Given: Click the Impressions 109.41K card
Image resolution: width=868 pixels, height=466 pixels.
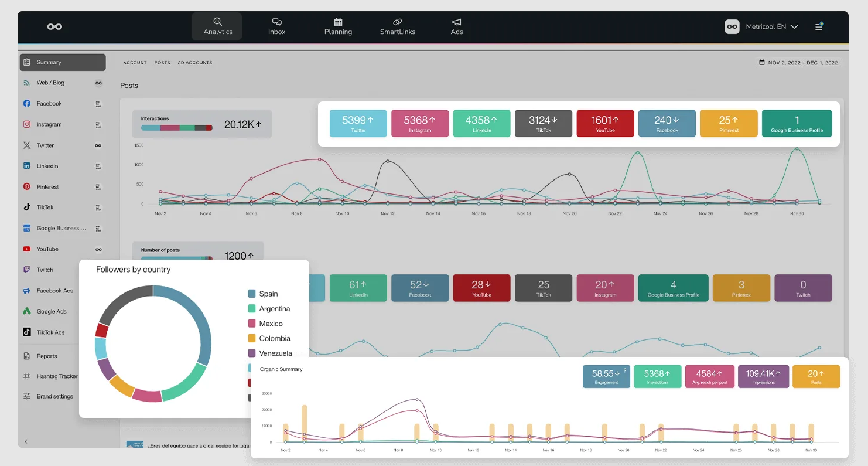Looking at the screenshot, I should [764, 376].
